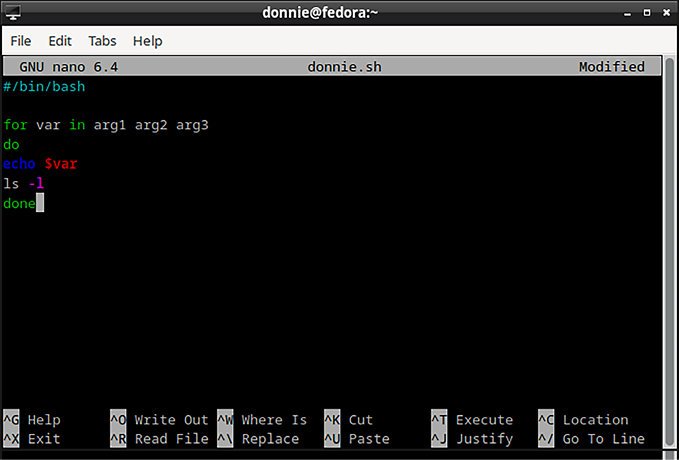Open the Edit menu
The image size is (679, 460).
coord(60,41)
